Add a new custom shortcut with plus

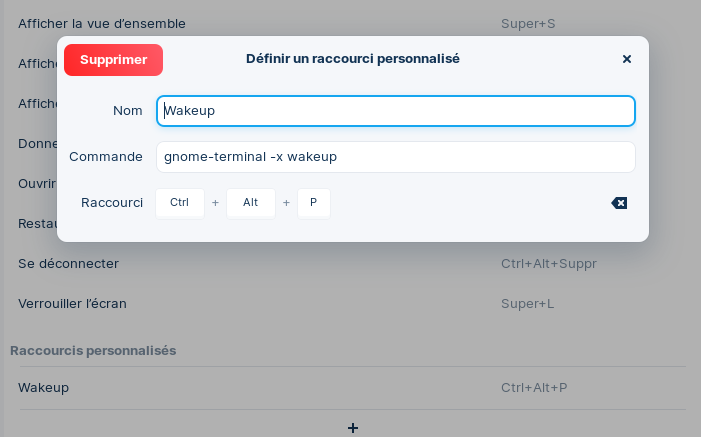tap(352, 427)
